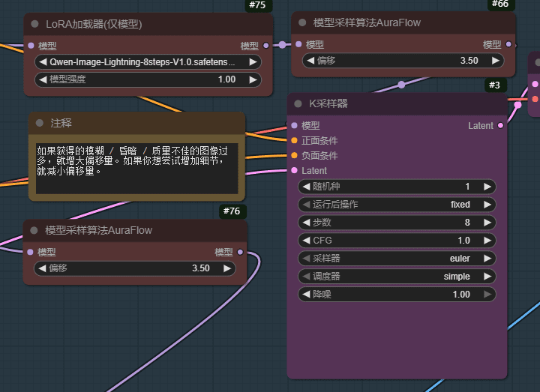Click node #66 模型 input socket
This screenshot has width=540, height=392.
(x=298, y=44)
